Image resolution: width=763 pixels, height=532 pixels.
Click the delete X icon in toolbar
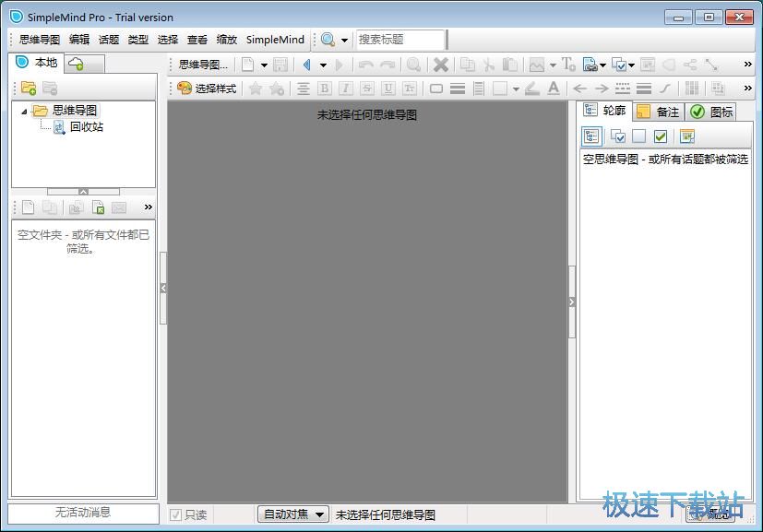pos(441,65)
